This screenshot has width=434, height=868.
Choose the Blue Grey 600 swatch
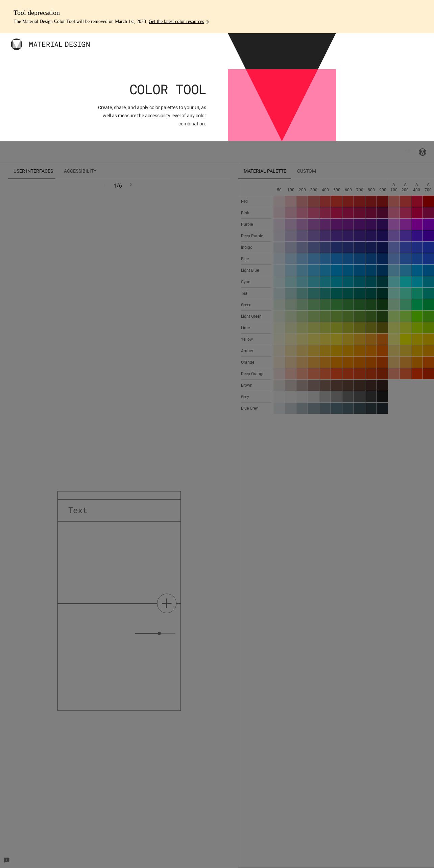click(x=348, y=408)
